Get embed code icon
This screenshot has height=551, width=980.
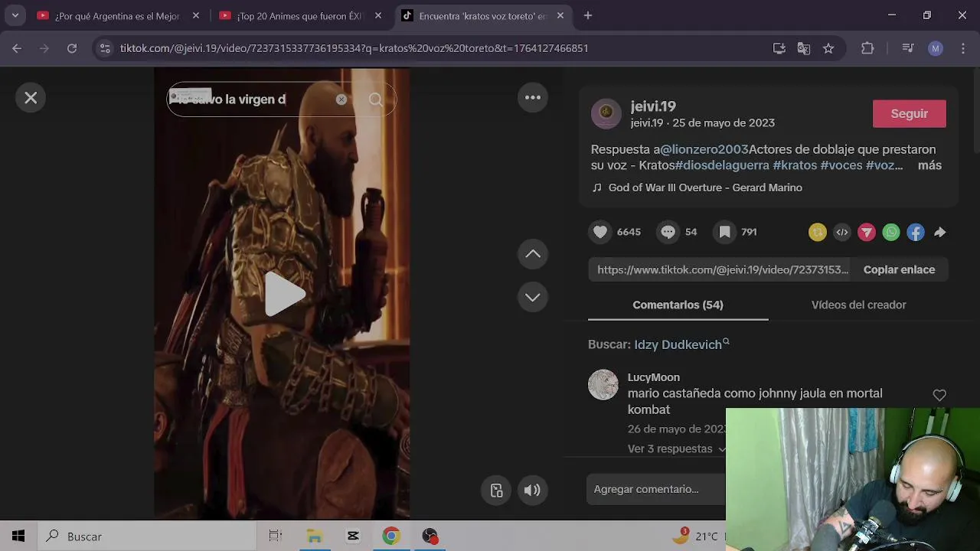842,233
